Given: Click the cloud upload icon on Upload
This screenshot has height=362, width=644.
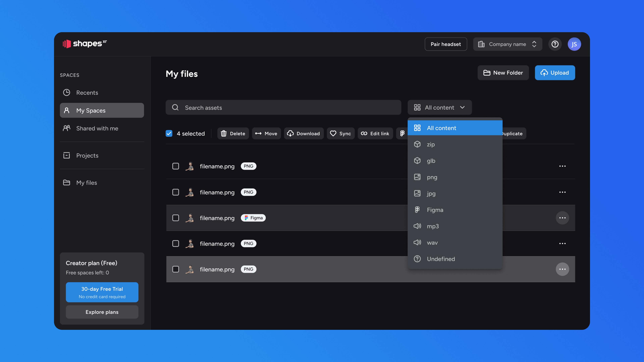Looking at the screenshot, I should [544, 73].
